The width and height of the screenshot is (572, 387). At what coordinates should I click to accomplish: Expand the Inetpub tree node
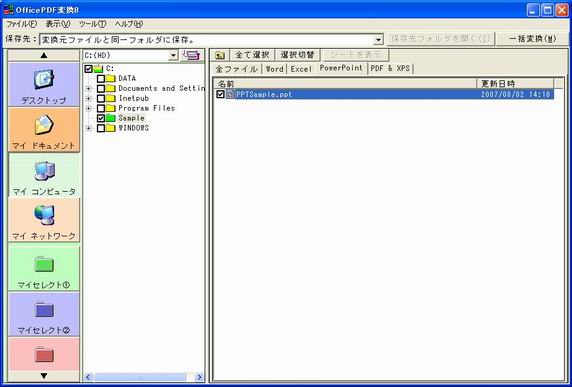click(x=88, y=98)
